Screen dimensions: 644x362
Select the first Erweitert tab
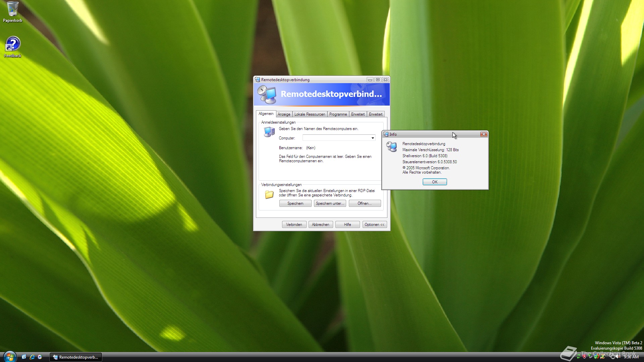click(x=358, y=114)
